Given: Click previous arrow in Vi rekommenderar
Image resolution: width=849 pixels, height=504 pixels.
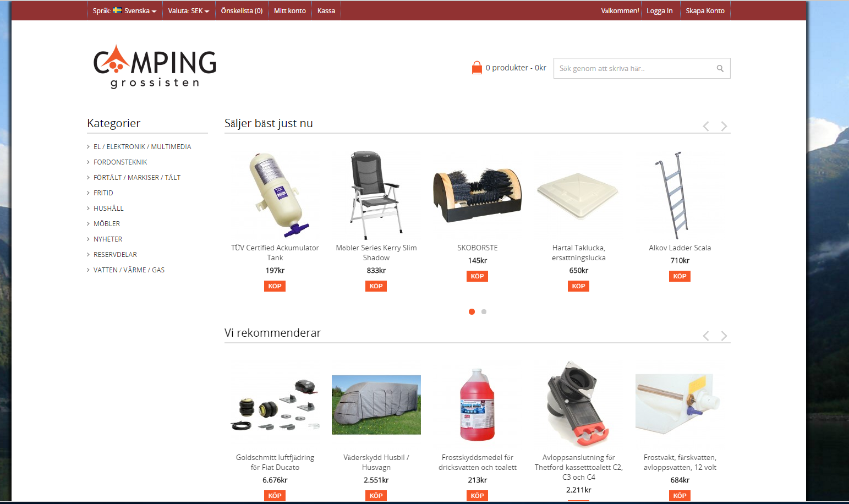Looking at the screenshot, I should point(706,336).
